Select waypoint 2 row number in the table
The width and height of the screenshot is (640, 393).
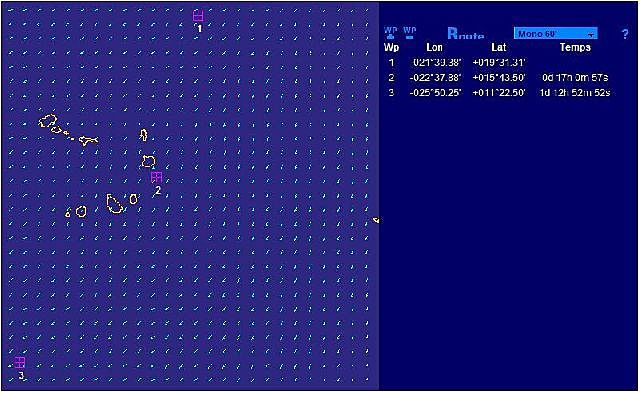pyautogui.click(x=391, y=77)
